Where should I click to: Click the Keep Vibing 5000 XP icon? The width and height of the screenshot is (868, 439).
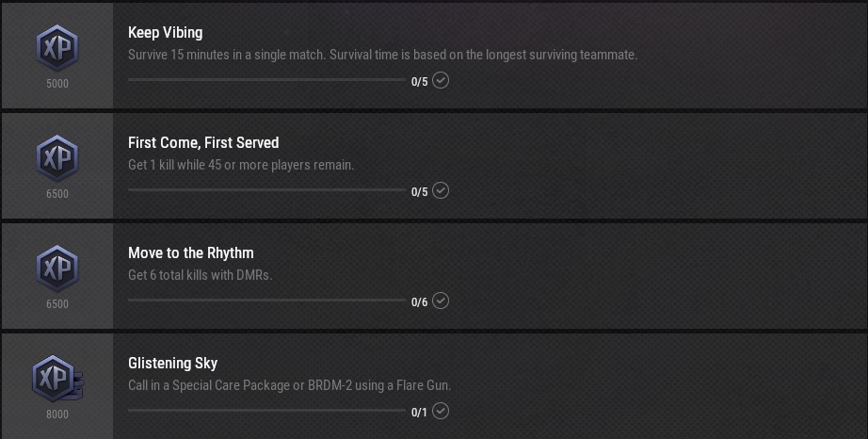[56, 47]
